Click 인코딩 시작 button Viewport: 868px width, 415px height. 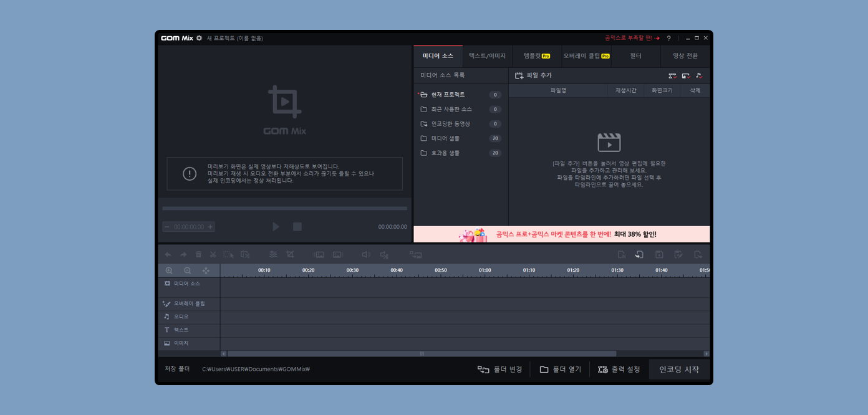(679, 370)
